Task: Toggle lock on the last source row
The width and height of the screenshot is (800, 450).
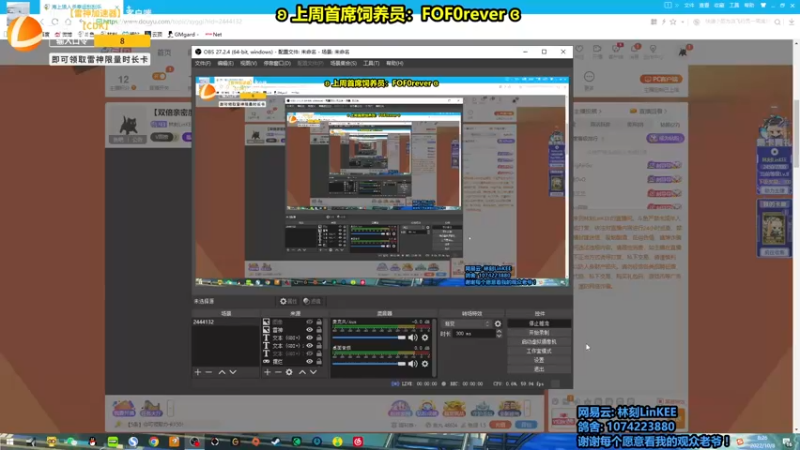Action: 319,361
